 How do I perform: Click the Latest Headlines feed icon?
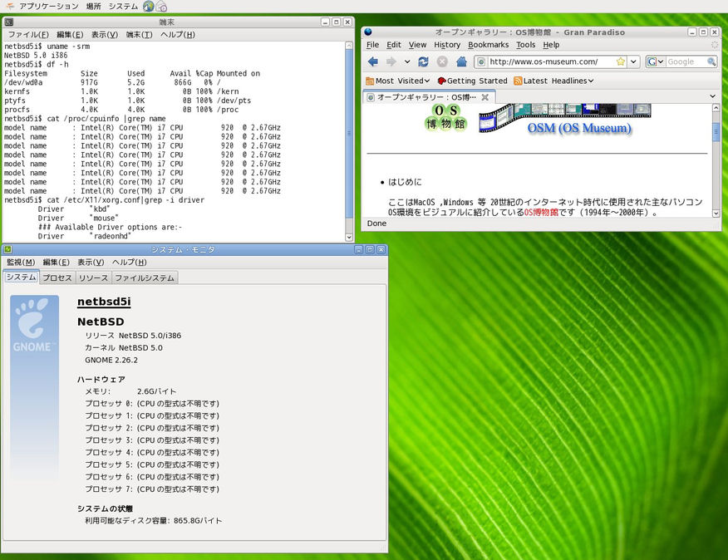click(x=518, y=81)
